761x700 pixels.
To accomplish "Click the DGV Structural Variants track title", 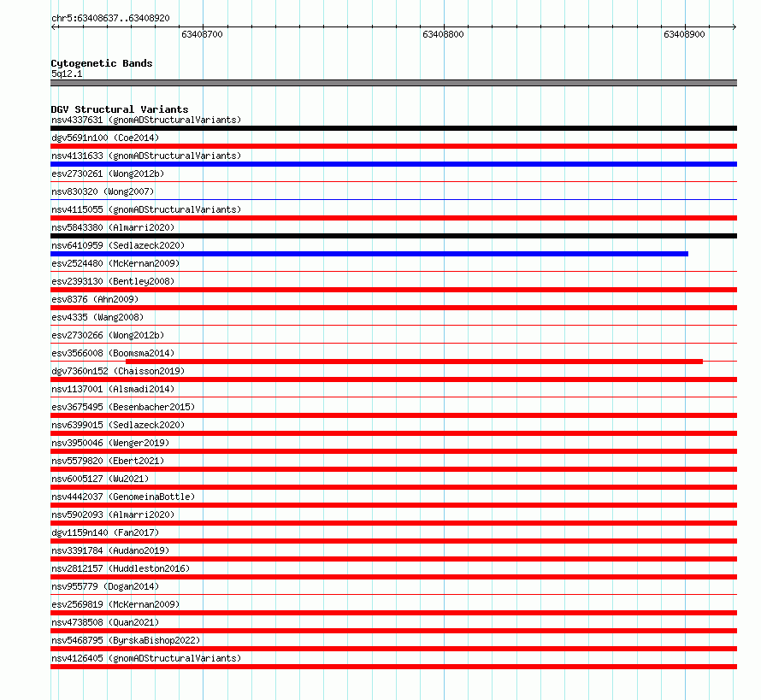I will pos(120,109).
